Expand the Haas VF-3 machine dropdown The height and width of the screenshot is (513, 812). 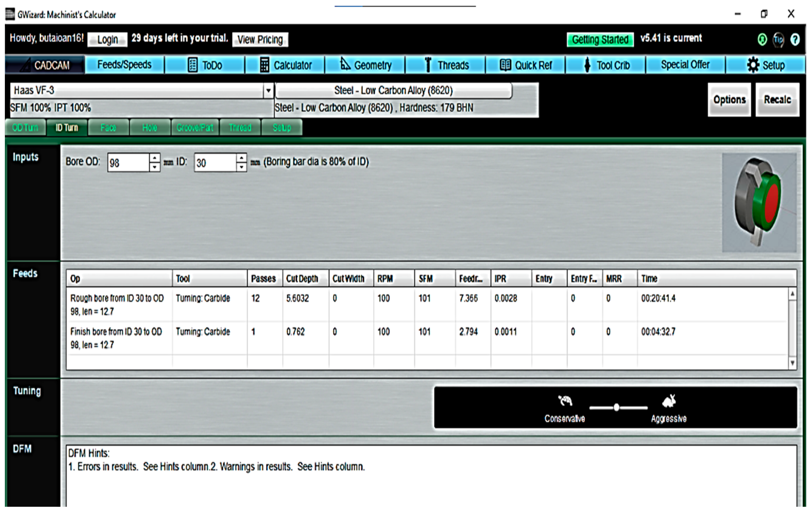point(268,90)
